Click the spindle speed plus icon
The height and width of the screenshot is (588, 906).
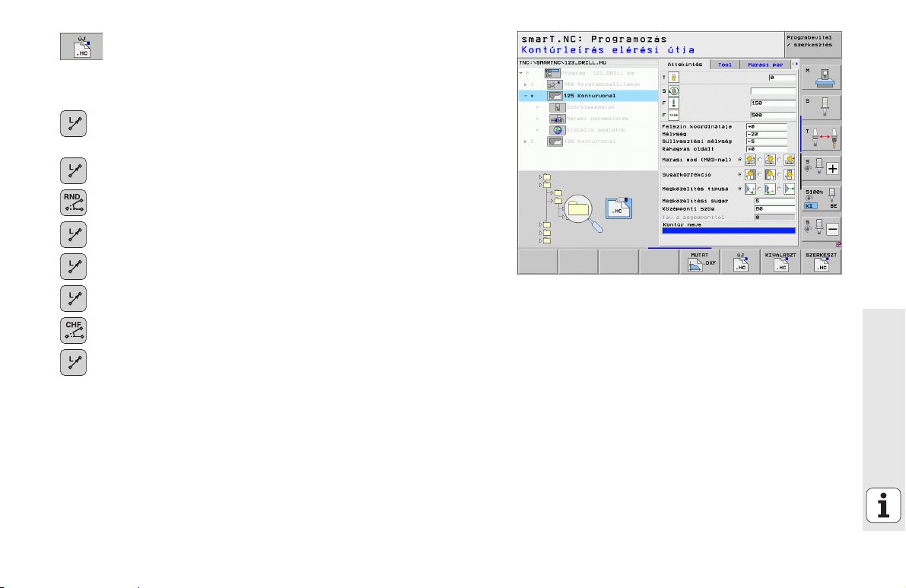(821, 167)
